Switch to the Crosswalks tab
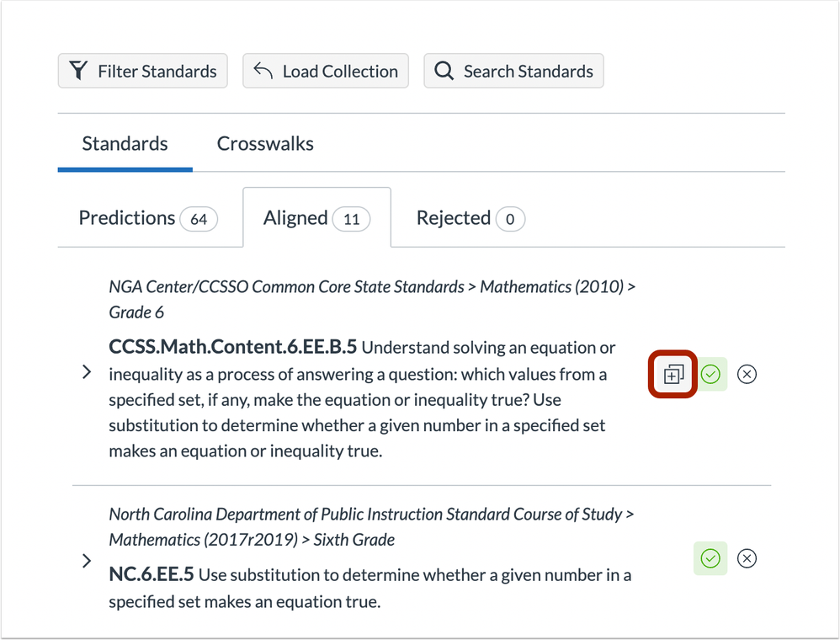The height and width of the screenshot is (640, 840). click(x=265, y=144)
